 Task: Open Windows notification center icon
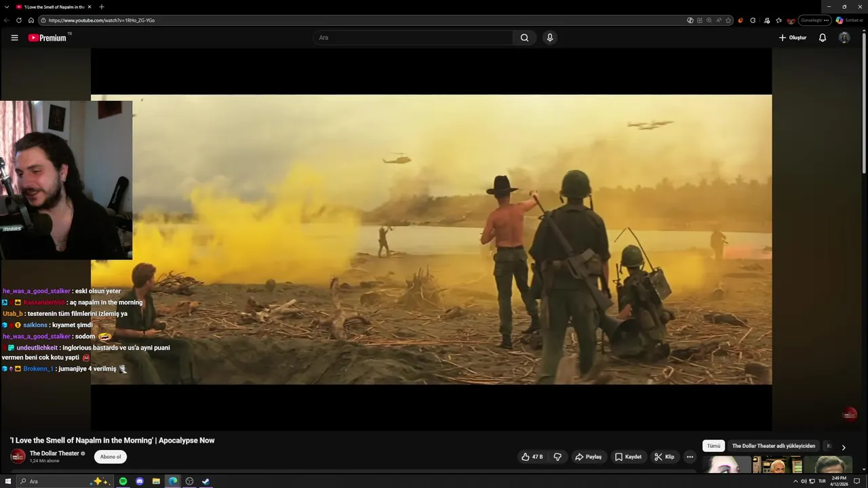click(857, 481)
